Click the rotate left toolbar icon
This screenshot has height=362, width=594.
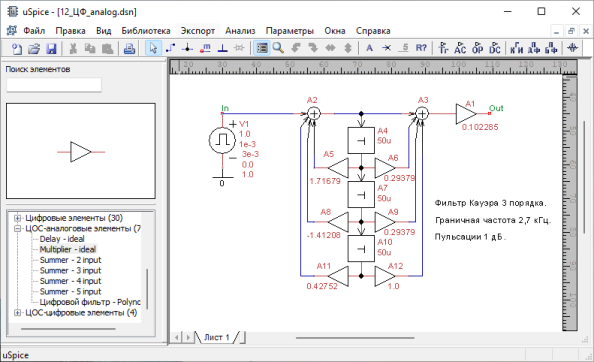296,48
